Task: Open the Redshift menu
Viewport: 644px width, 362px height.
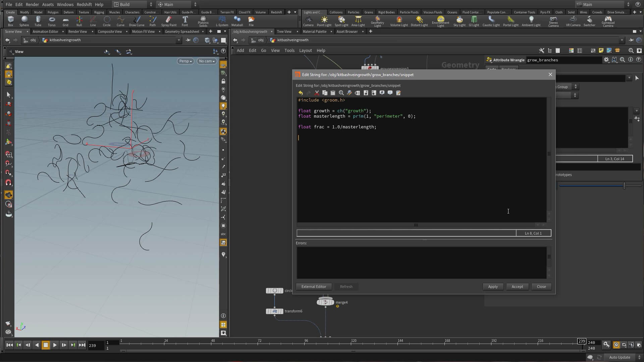Action: coord(84,4)
